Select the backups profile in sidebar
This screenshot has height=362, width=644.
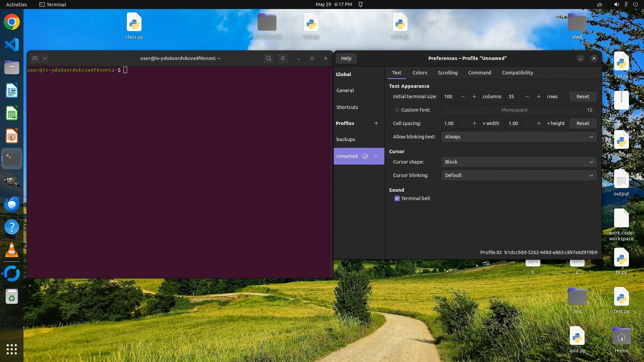click(x=345, y=139)
